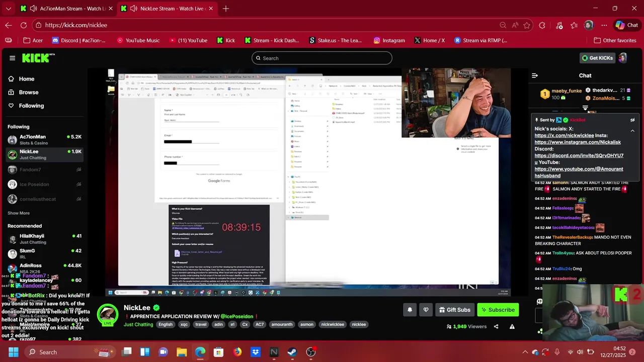The image size is (644, 362).
Task: Hide the pinned KickBot message
Action: [632, 120]
